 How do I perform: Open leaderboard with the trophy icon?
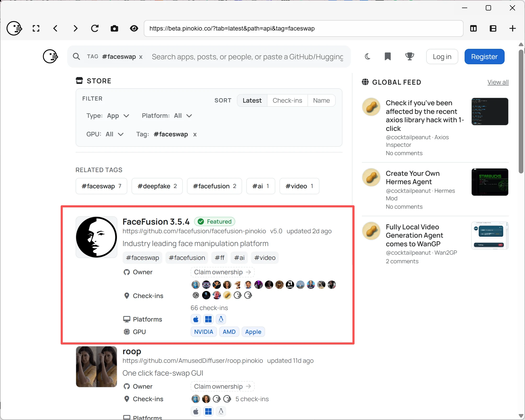click(x=410, y=56)
